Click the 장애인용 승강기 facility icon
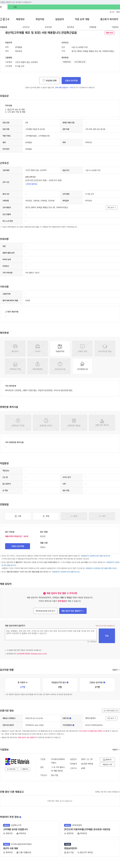The image size is (120, 868). click(x=46, y=423)
